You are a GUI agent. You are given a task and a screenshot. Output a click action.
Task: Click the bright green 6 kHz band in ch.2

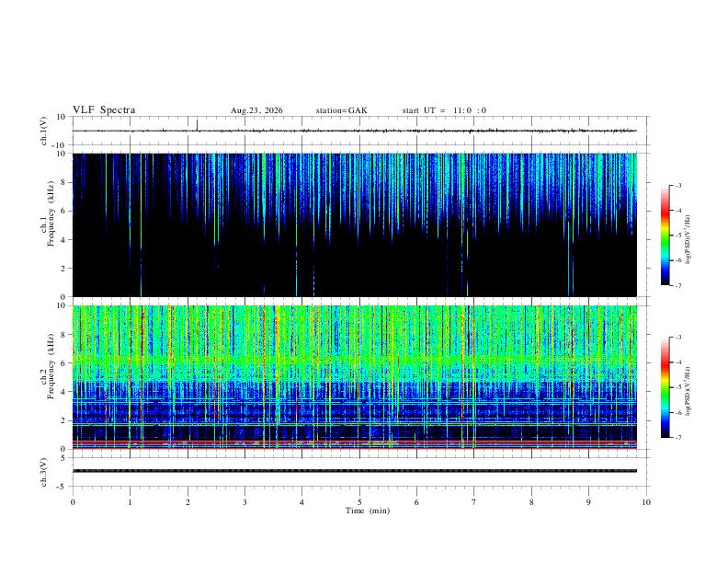point(355,360)
